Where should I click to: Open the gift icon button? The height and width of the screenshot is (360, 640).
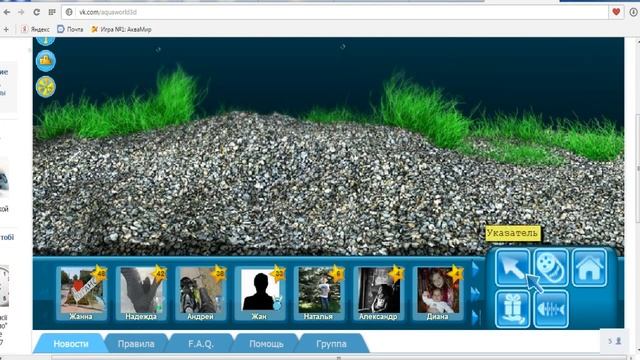tap(512, 309)
